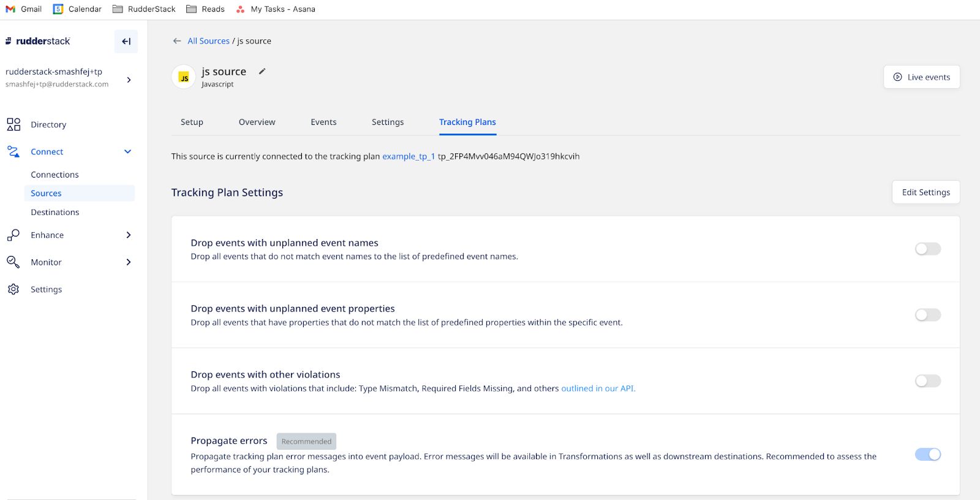Enable Drop events with unplanned event properties
Viewport: 980px width, 500px height.
pyautogui.click(x=927, y=315)
